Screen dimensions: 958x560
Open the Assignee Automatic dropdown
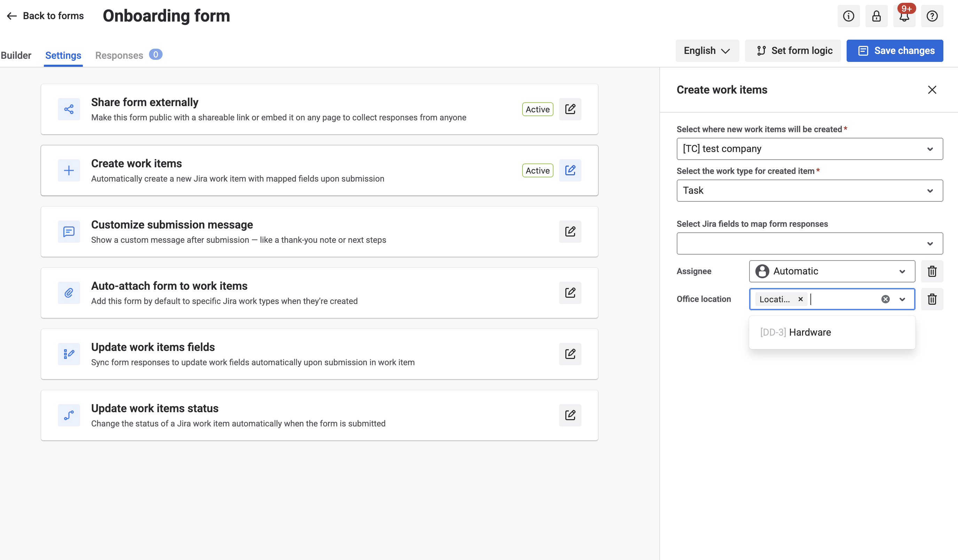coord(832,271)
